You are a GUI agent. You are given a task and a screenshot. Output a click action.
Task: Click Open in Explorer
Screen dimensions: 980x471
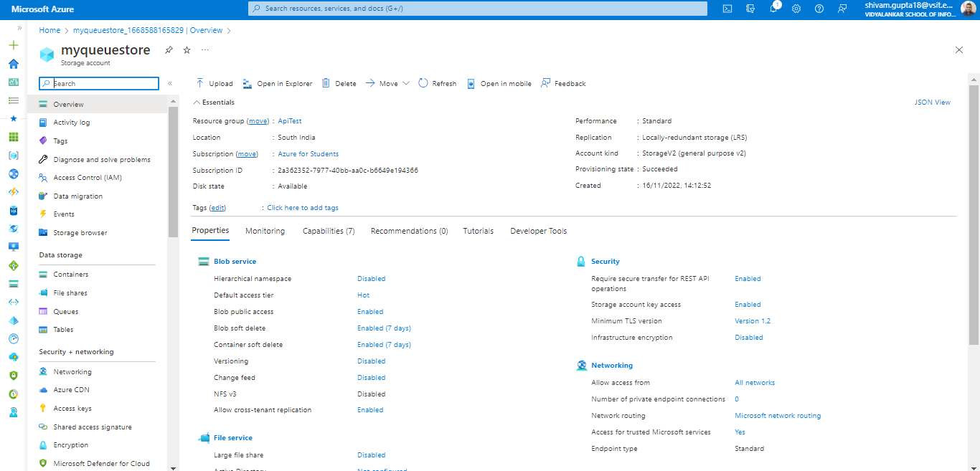pyautogui.click(x=277, y=84)
